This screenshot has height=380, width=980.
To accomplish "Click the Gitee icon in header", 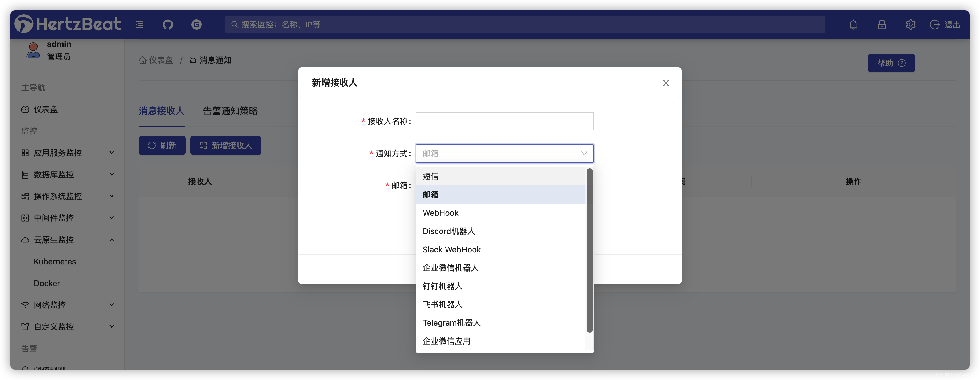I will point(196,25).
